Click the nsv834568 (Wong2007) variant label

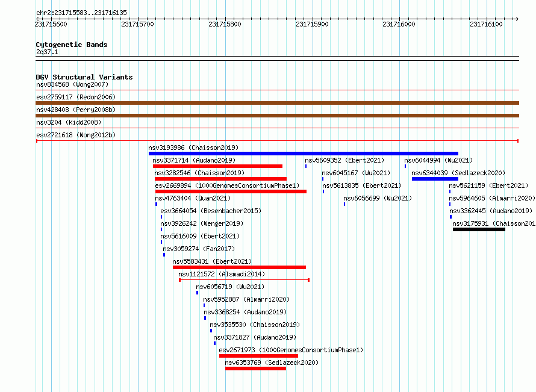tap(72, 84)
